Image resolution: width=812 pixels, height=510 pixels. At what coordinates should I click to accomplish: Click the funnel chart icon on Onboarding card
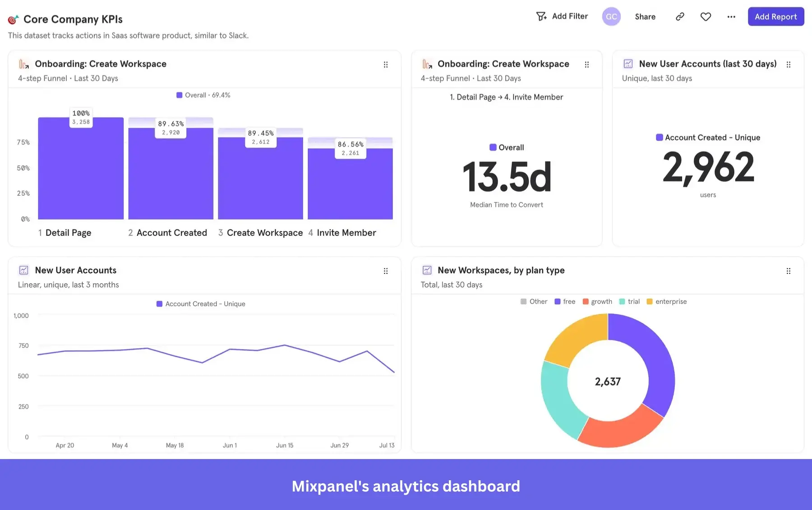coord(23,64)
